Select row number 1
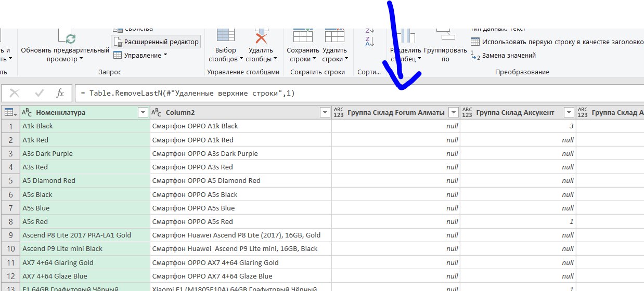Viewport: 644px width, 291px height. coord(10,126)
